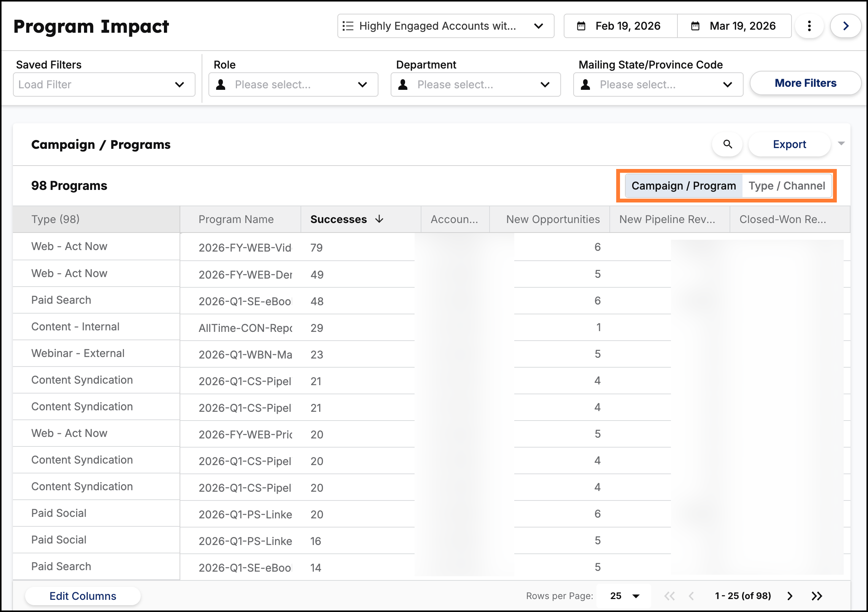Sort by the Closed-Won Re... column header

(790, 219)
